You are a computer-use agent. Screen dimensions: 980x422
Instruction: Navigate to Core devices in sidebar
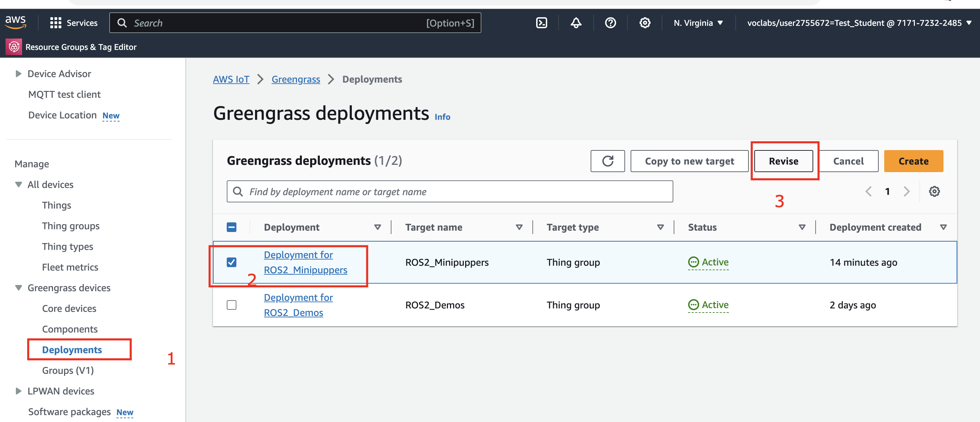coord(69,308)
